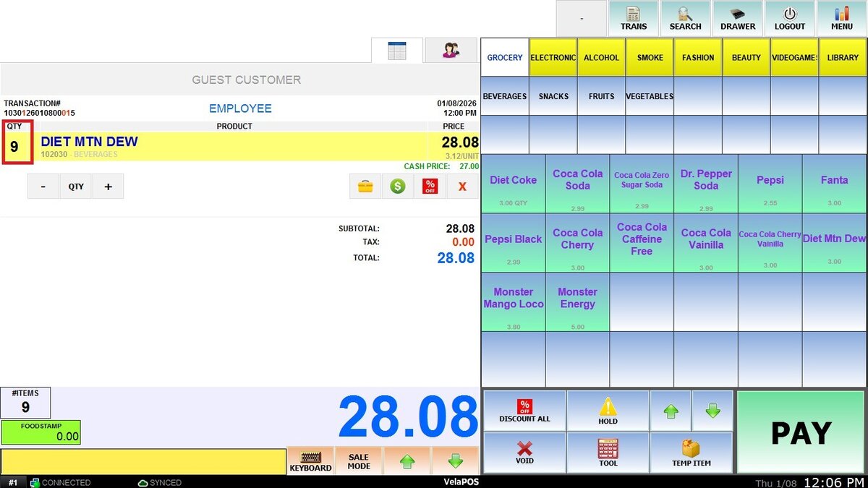Click the green up arrow beside HOLD
The width and height of the screenshot is (868, 488).
pos(671,411)
